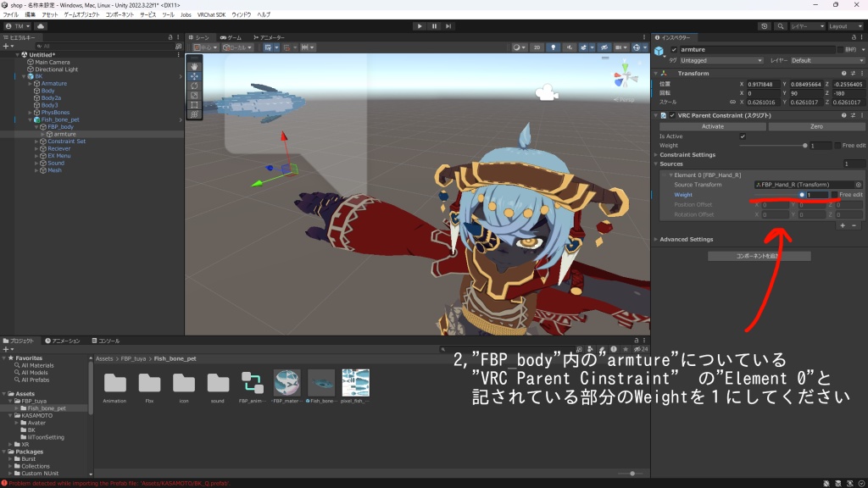Toggle 2D view mode
Image resolution: width=868 pixels, height=488 pixels.
(537, 47)
